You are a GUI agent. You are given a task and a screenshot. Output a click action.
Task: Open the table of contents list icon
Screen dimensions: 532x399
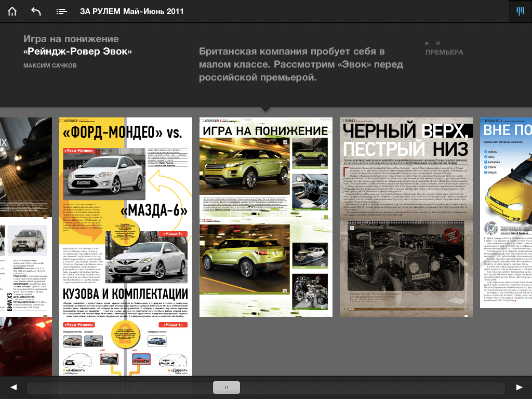pyautogui.click(x=61, y=11)
